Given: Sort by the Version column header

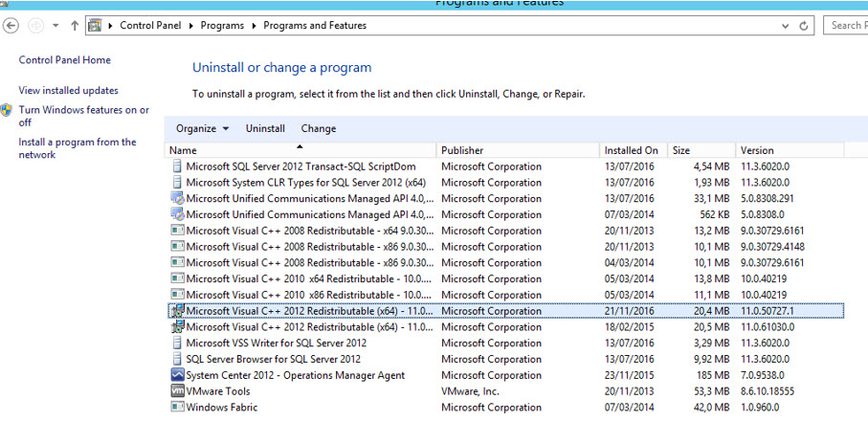Looking at the screenshot, I should pyautogui.click(x=790, y=150).
